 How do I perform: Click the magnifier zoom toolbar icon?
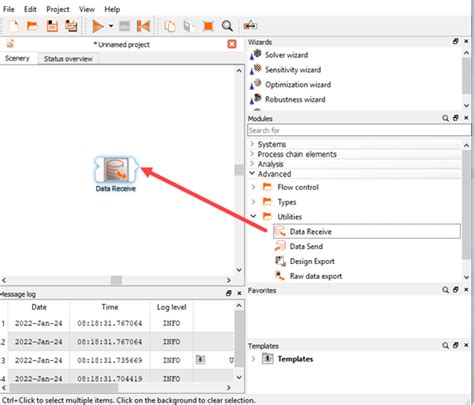(227, 26)
